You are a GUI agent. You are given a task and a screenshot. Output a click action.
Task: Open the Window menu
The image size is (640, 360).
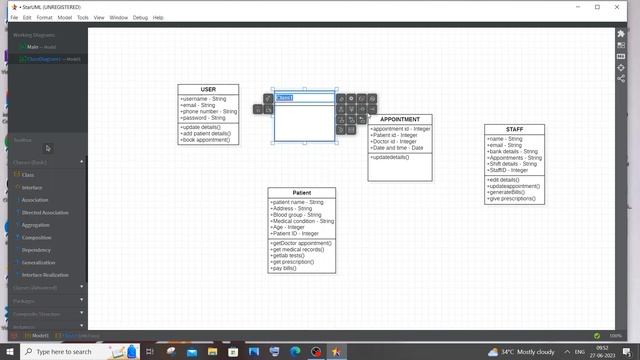118,18
